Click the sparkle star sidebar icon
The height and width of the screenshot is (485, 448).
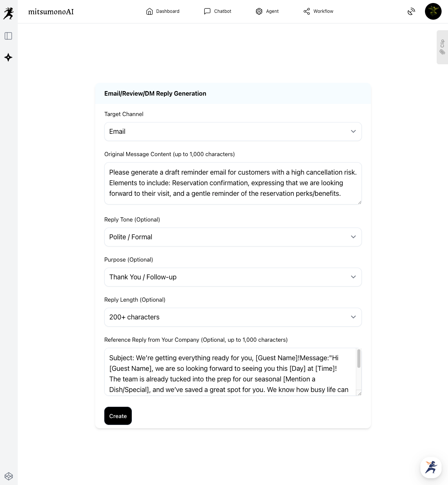8,57
